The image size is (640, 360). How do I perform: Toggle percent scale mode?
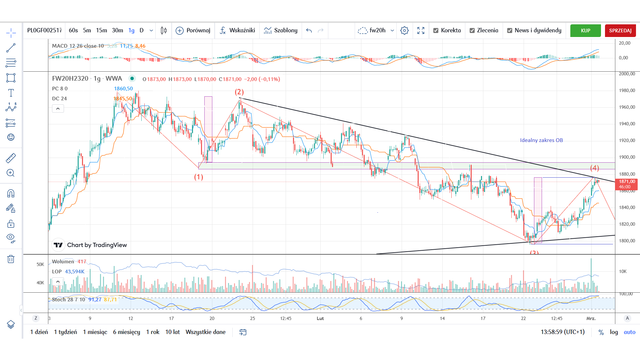pyautogui.click(x=601, y=332)
